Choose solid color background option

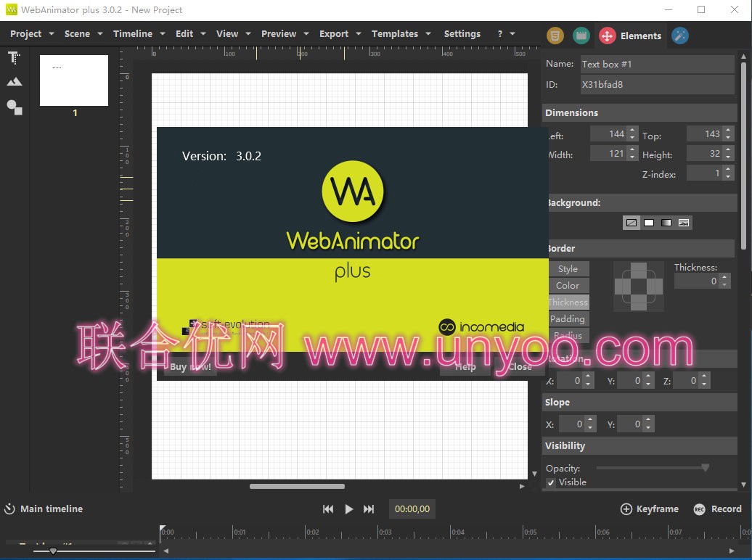click(x=649, y=223)
